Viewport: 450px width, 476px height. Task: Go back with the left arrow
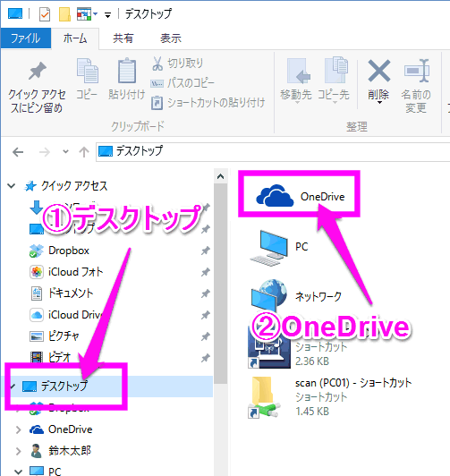pyautogui.click(x=18, y=152)
